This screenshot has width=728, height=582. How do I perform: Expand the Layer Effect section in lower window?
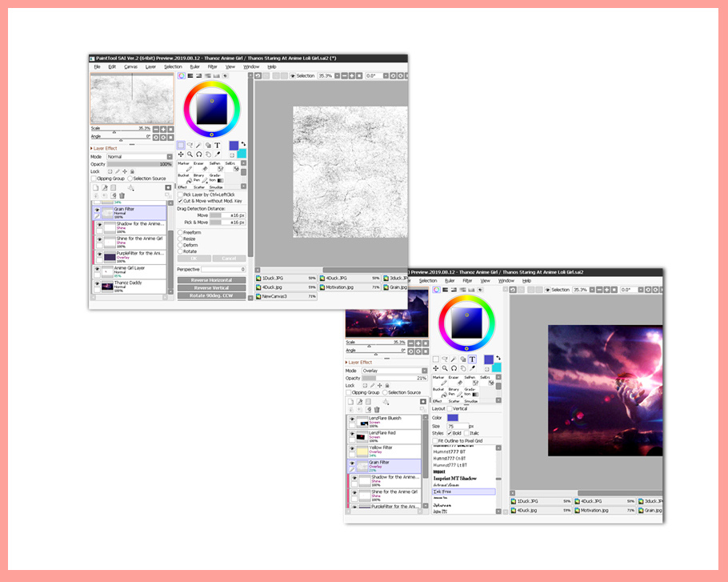pyautogui.click(x=358, y=363)
